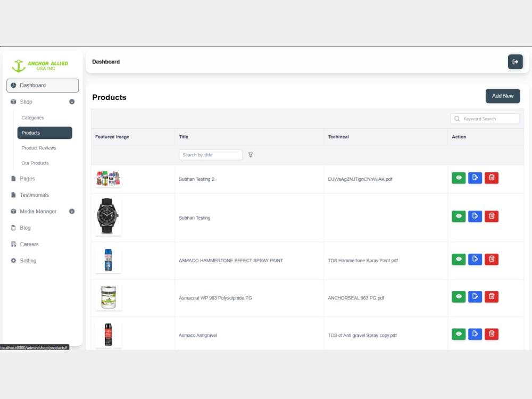Open the watch thumbnail image
Image resolution: width=532 pixels, height=399 pixels.
(108, 217)
